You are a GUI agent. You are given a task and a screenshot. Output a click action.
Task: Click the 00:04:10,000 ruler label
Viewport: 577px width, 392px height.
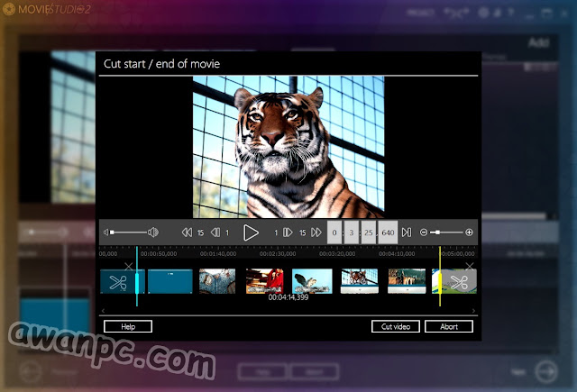tap(397, 254)
